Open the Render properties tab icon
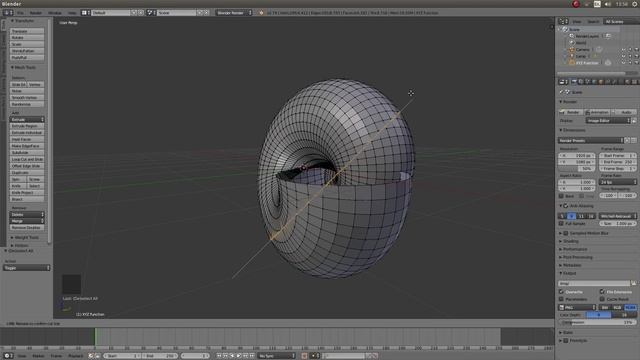Viewport: 640px width, 360px height. click(x=574, y=82)
